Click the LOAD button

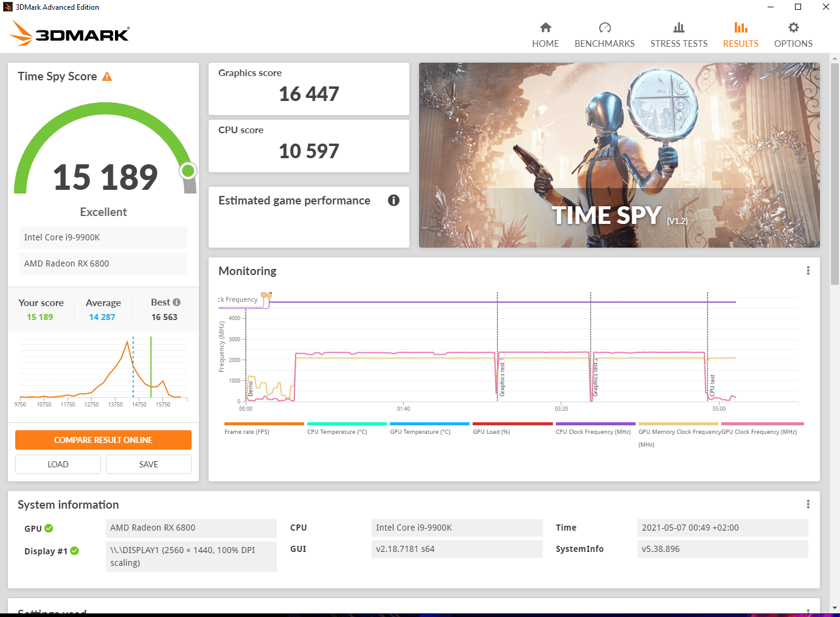(58, 464)
